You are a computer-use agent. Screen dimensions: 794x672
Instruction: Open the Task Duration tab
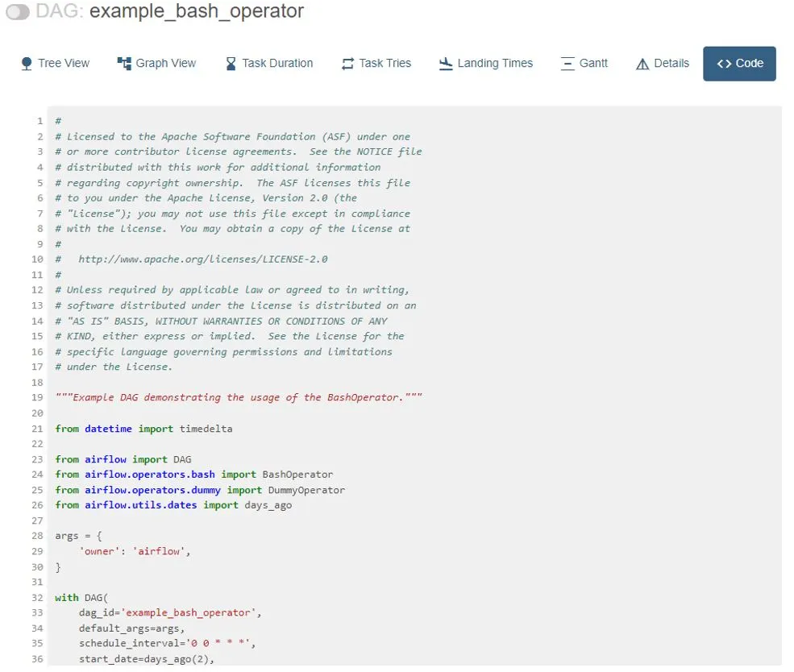[x=269, y=64]
